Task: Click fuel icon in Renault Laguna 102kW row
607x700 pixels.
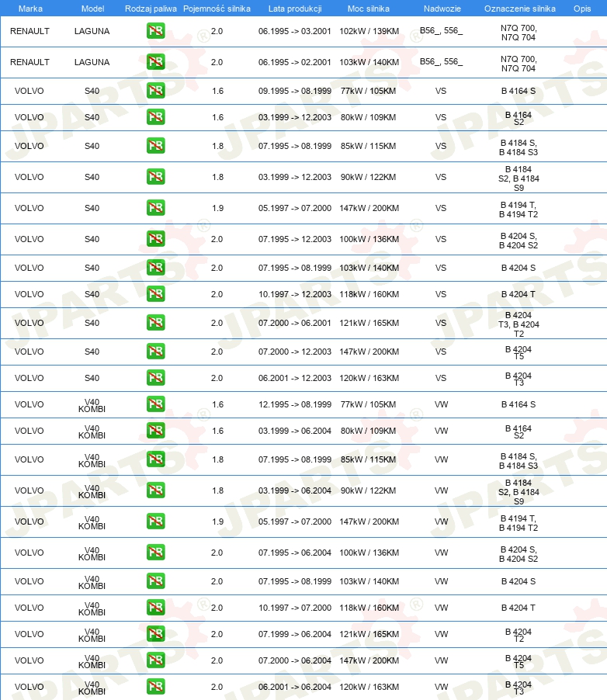Action: (x=155, y=31)
